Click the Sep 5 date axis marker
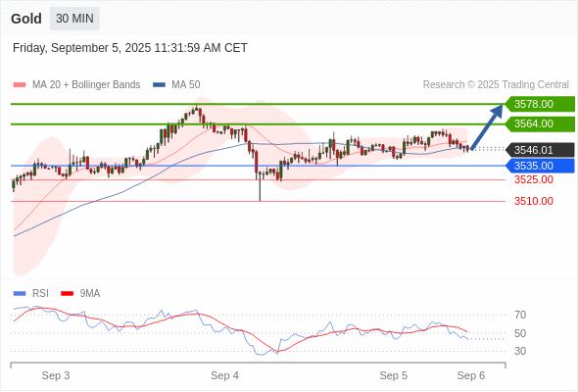 [x=393, y=375]
